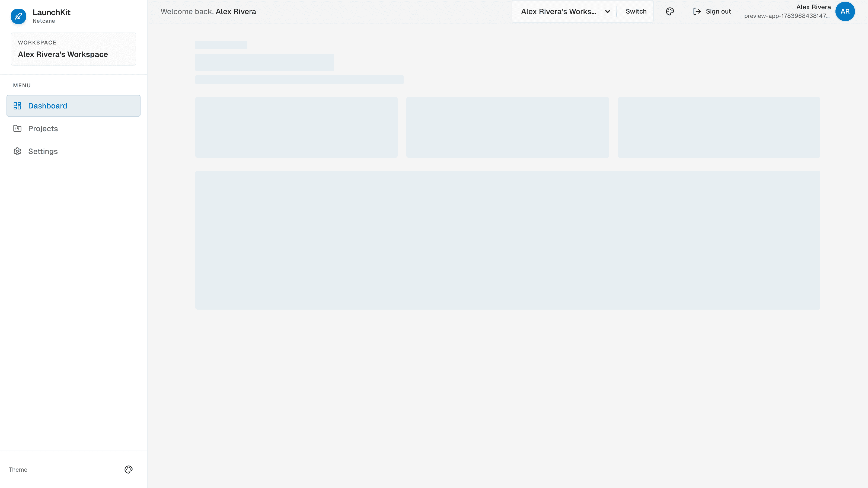Go to the Projects page
Viewport: 868px width, 488px height.
click(74, 129)
